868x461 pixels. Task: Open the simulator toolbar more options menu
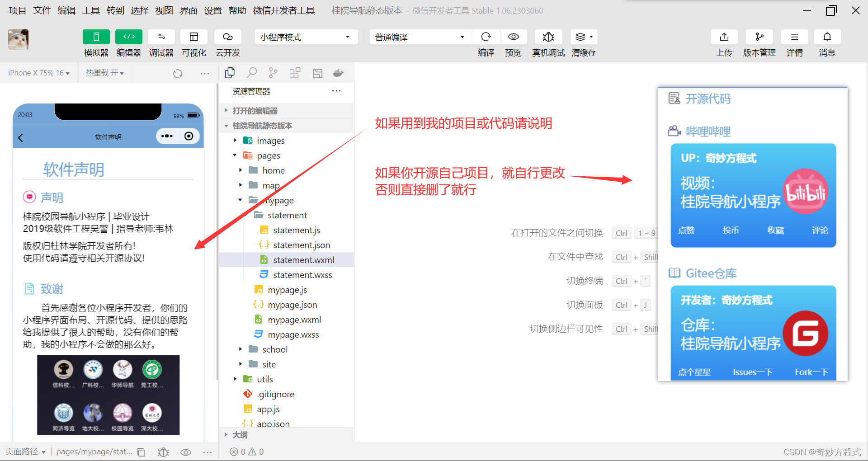pyautogui.click(x=205, y=73)
